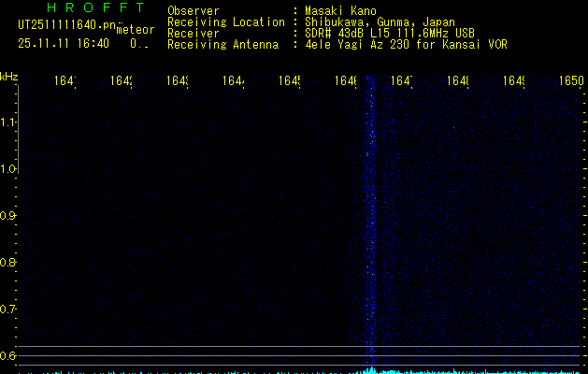Select the observer name Masaki Kano
The image size is (588, 374).
(340, 11)
